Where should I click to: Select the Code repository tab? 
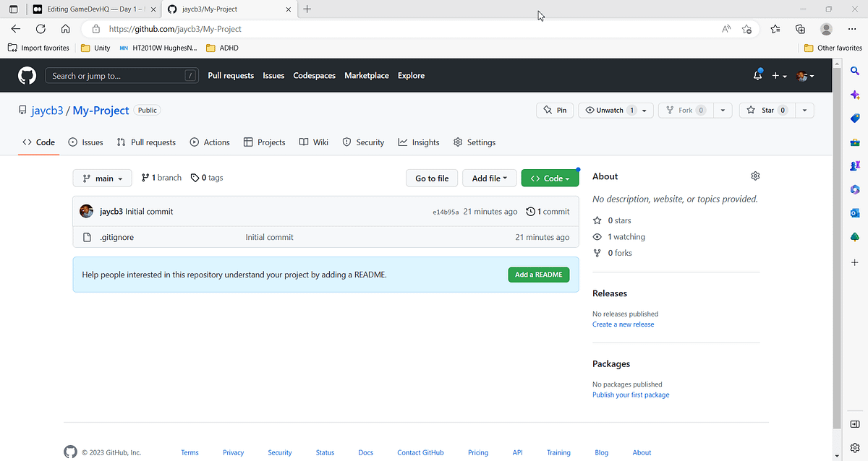pos(38,142)
